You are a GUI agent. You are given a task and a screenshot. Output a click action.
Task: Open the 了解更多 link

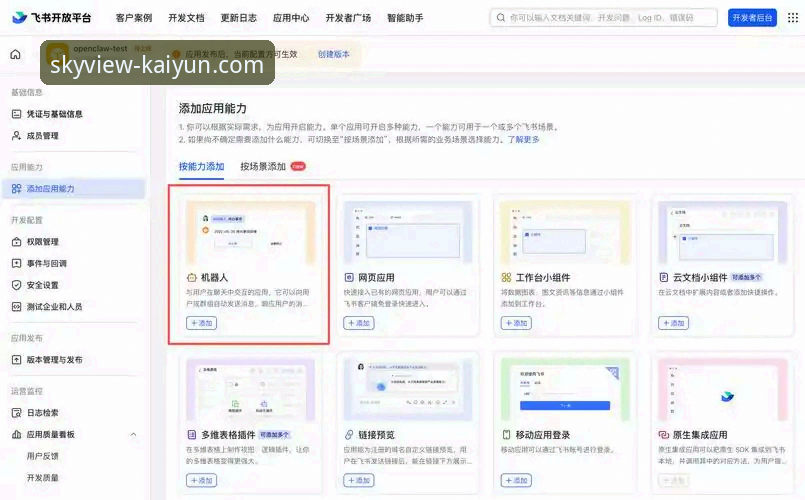[524, 140]
